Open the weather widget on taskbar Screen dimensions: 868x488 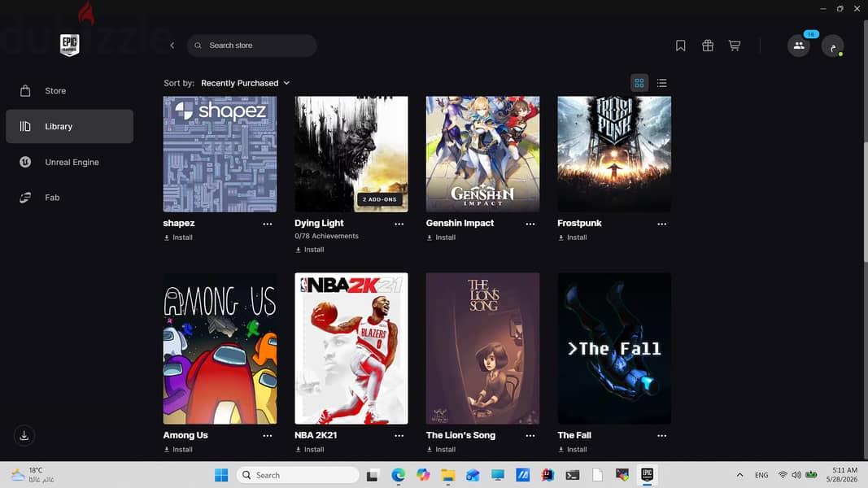(x=33, y=475)
